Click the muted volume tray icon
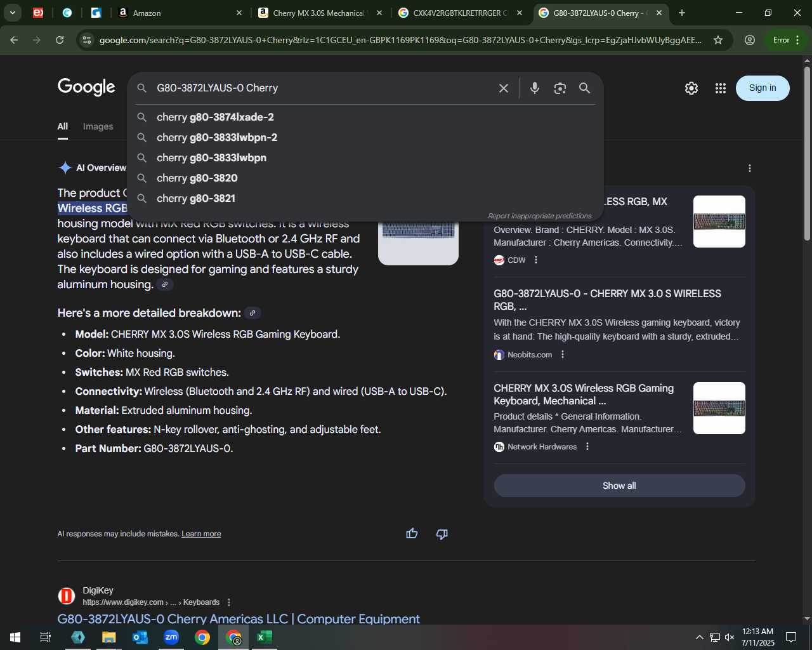Image resolution: width=812 pixels, height=650 pixels. pyautogui.click(x=730, y=637)
